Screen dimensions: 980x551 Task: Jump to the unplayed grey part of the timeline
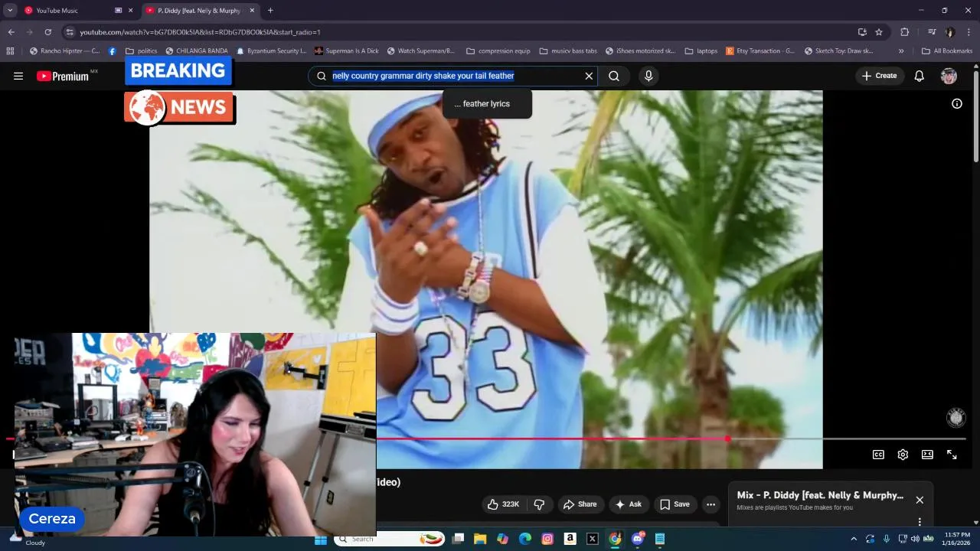[x=847, y=439]
